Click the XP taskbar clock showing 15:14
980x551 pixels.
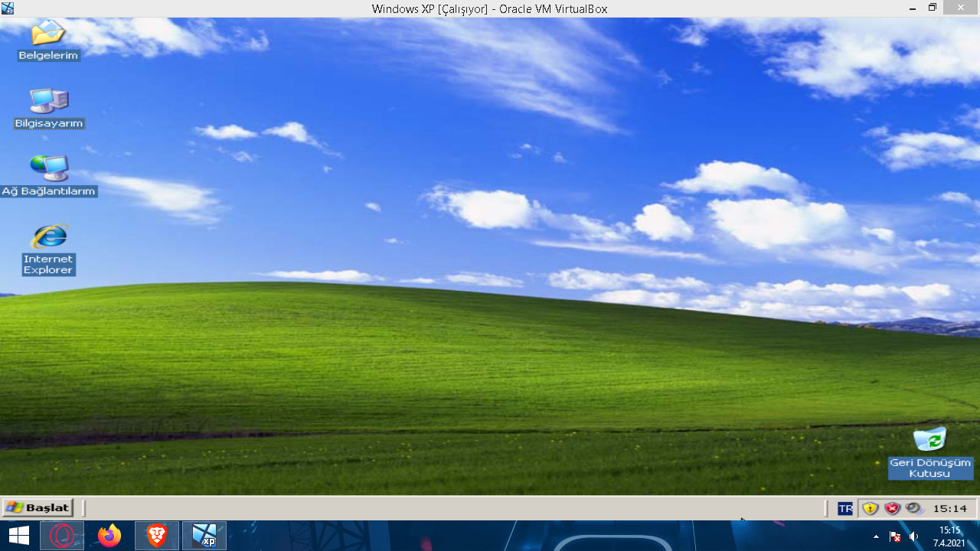tap(949, 508)
